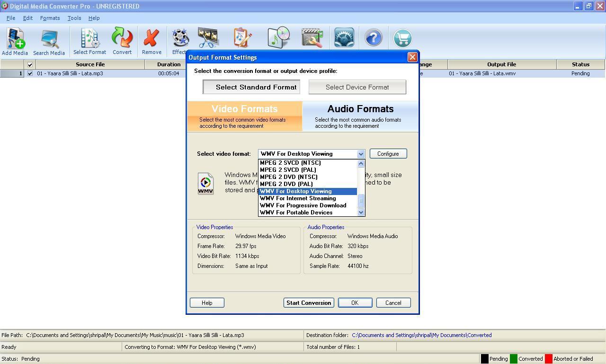Open the video trim scissors tool
The height and width of the screenshot is (364, 606).
coord(208,38)
